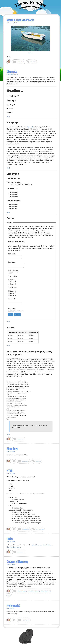Image resolution: width=61 pixels, height=644 pixels.
Task: Click 'Uncategorized' category under Links post
Action: click(21, 552)
